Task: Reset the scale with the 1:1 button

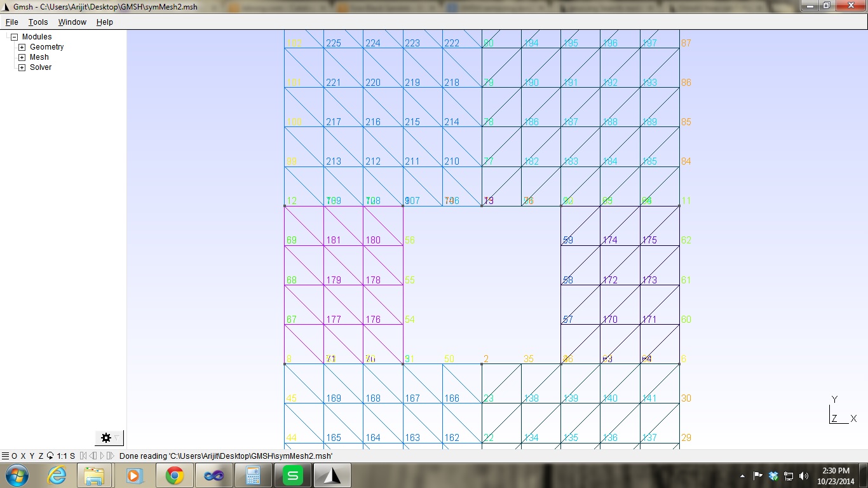Action: (62, 456)
